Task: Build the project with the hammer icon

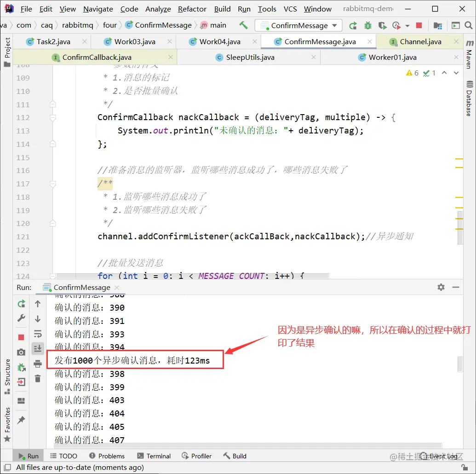Action: (x=243, y=25)
